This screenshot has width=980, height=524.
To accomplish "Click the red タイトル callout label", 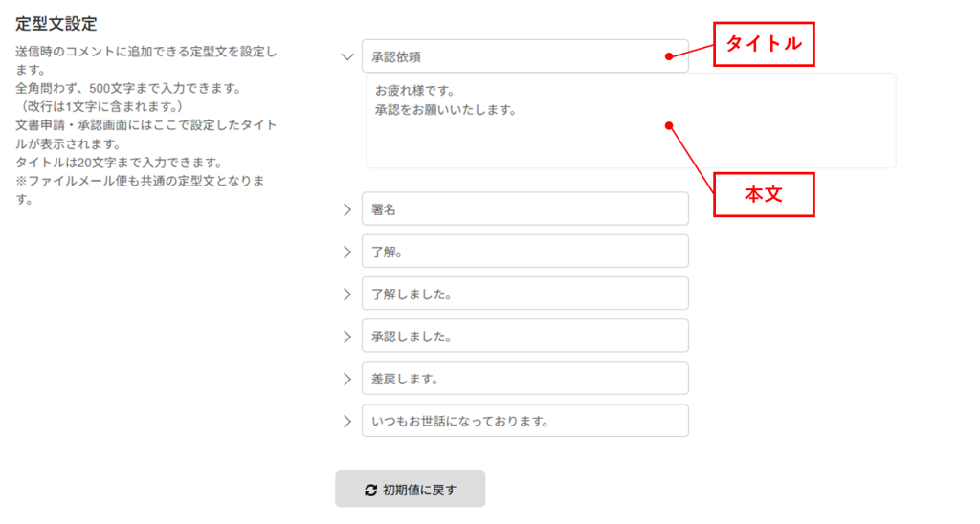I will point(764,44).
